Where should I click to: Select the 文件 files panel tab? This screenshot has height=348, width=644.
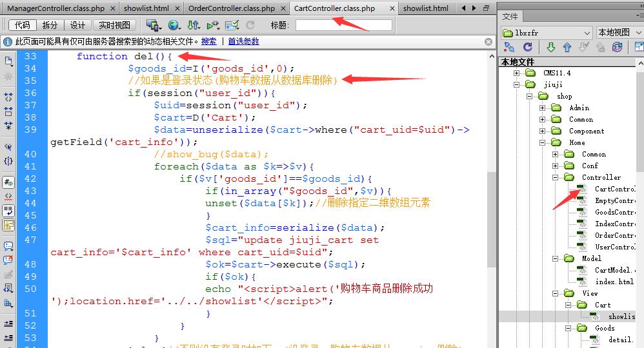(510, 16)
